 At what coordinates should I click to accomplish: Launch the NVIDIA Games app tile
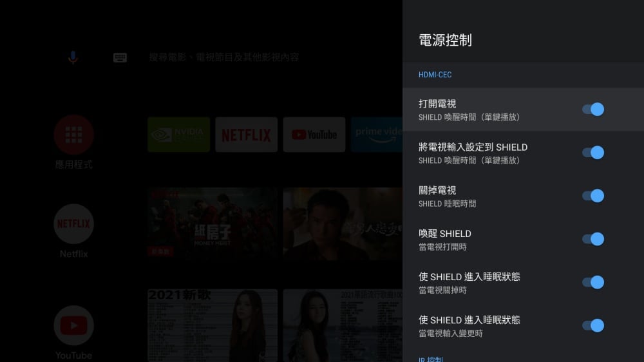tap(178, 135)
